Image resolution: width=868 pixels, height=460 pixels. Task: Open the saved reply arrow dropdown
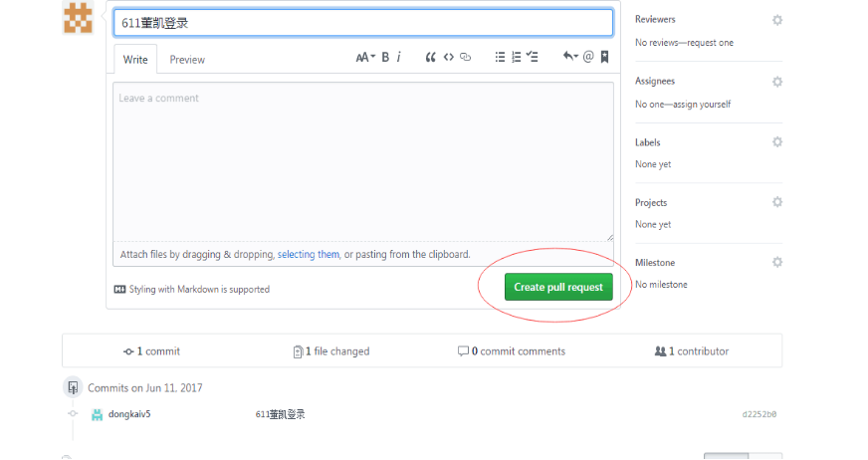coord(570,57)
